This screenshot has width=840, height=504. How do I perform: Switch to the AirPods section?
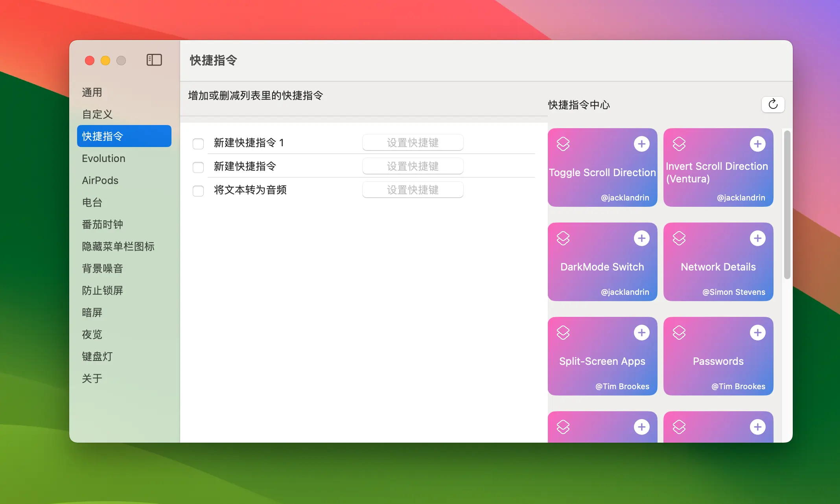pos(100,180)
